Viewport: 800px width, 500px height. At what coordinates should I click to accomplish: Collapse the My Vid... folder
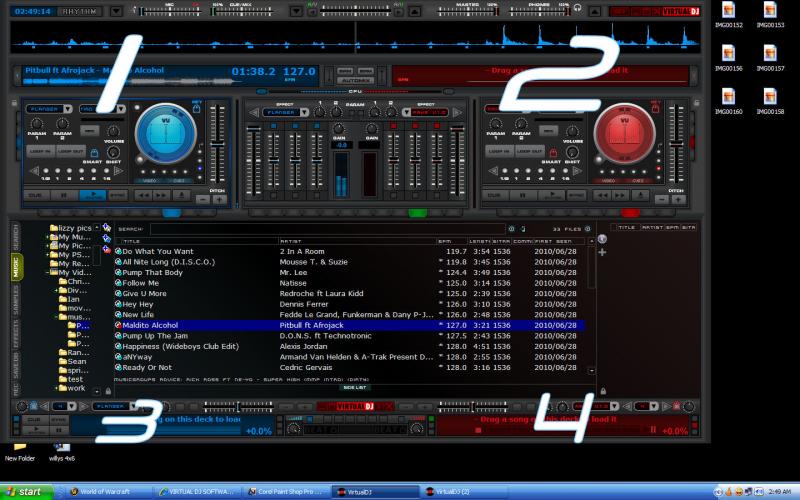pyautogui.click(x=47, y=273)
